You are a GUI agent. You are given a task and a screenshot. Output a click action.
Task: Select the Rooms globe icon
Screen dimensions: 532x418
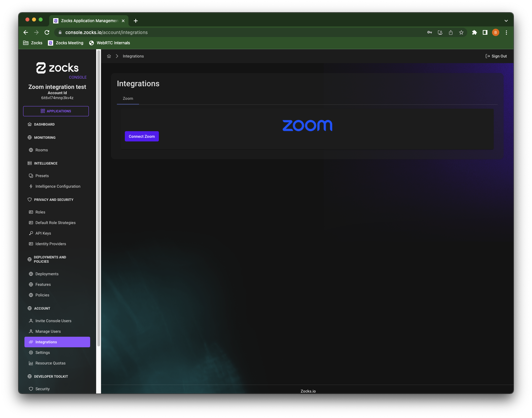coord(30,150)
